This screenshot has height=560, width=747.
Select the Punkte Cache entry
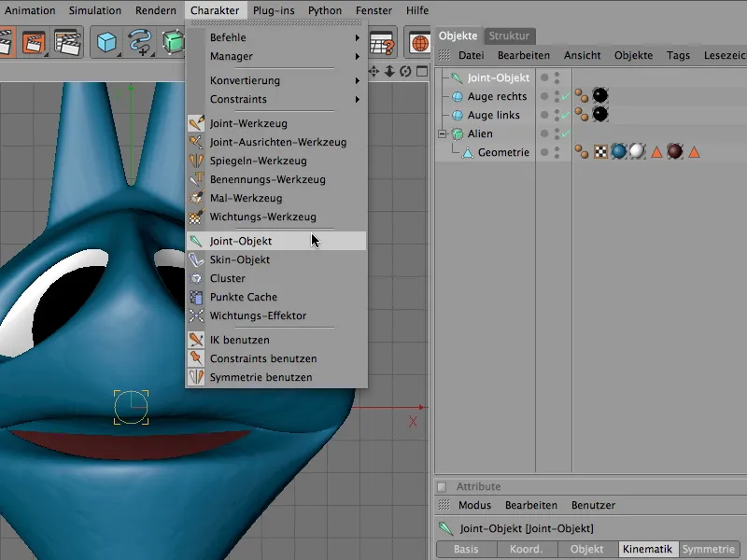coord(276,297)
